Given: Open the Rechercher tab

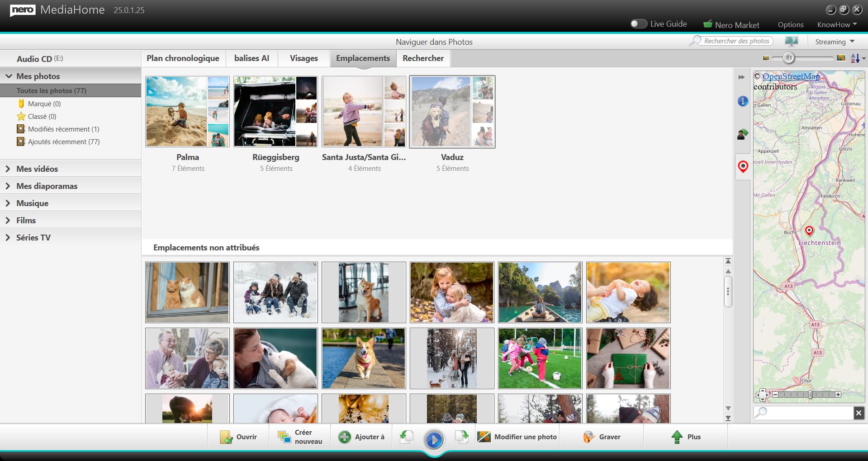Looking at the screenshot, I should click(423, 58).
